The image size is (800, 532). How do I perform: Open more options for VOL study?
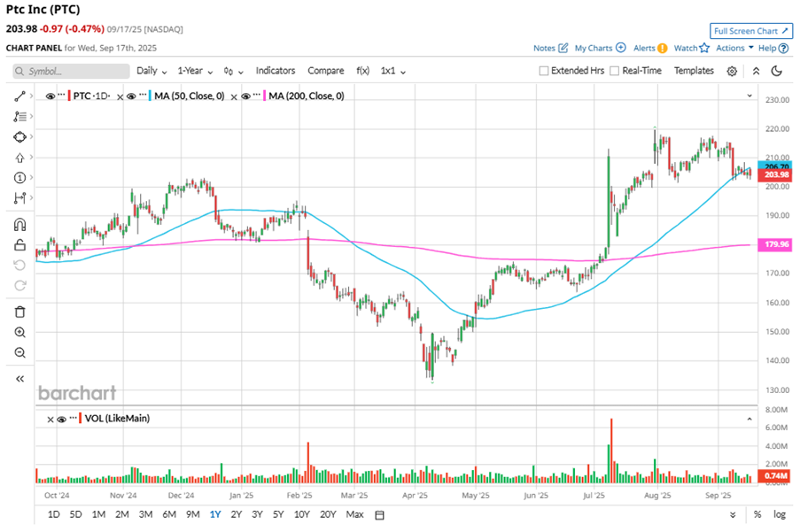pyautogui.click(x=74, y=417)
